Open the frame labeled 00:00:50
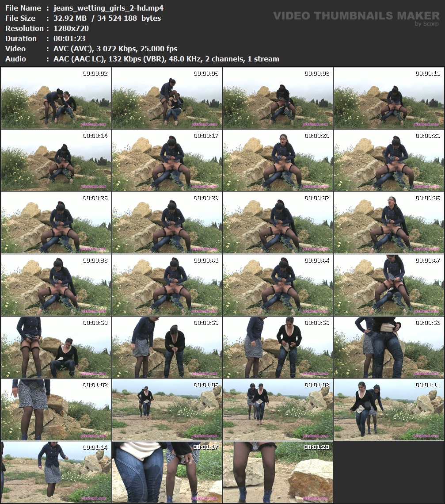The height and width of the screenshot is (504, 445). coord(56,347)
